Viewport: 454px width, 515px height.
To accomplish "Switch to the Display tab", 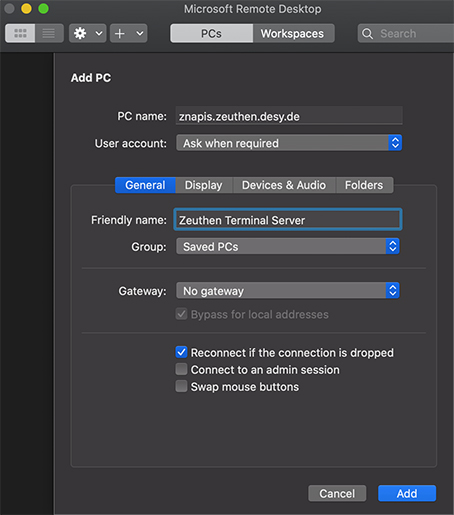I will pyautogui.click(x=204, y=185).
